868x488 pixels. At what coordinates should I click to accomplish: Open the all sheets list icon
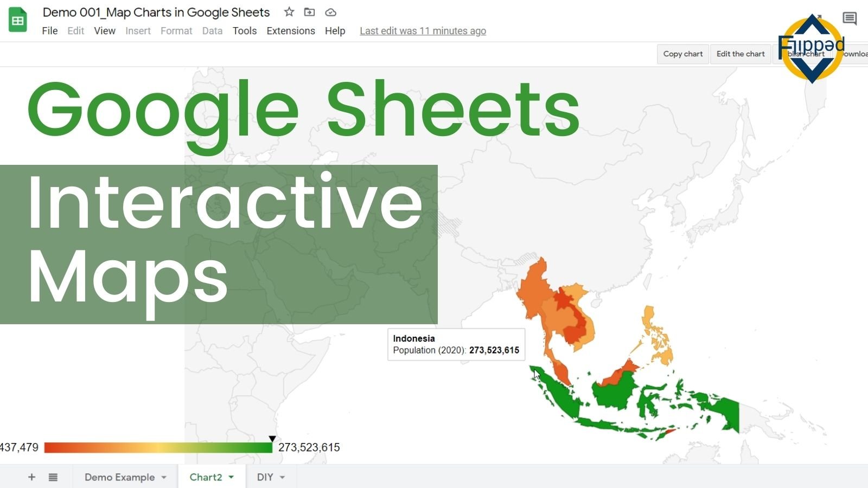pos(53,477)
